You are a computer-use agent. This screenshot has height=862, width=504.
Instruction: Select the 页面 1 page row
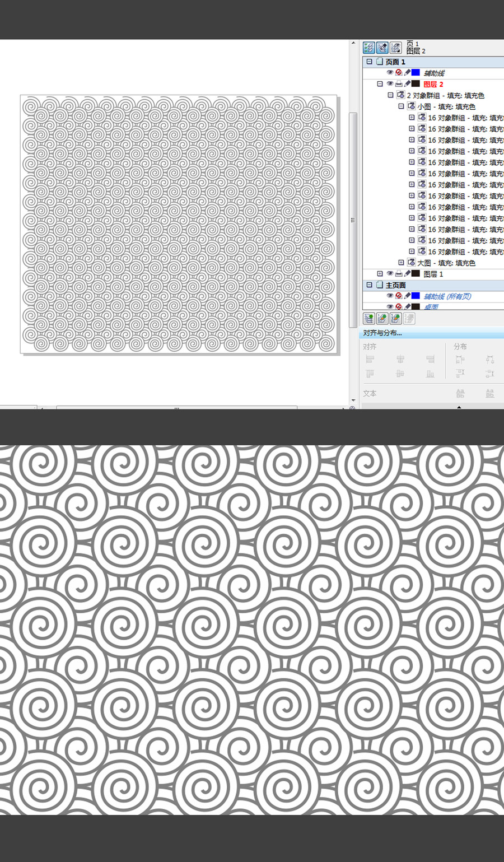point(433,62)
